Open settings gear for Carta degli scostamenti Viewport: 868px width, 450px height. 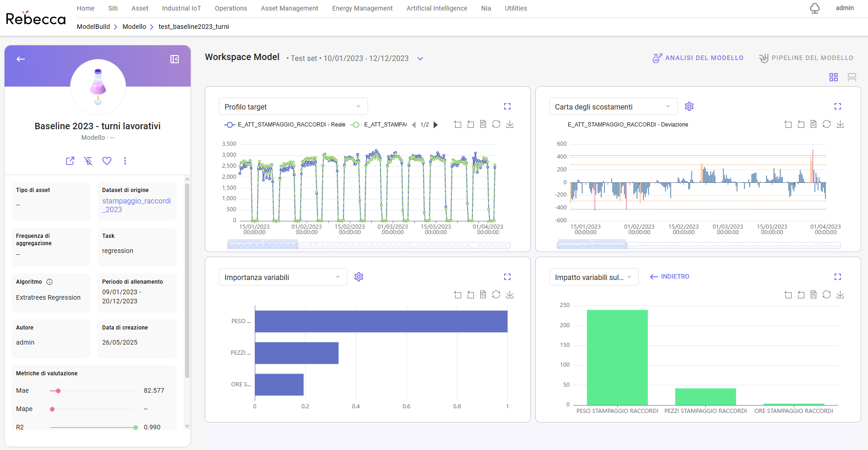coord(689,106)
